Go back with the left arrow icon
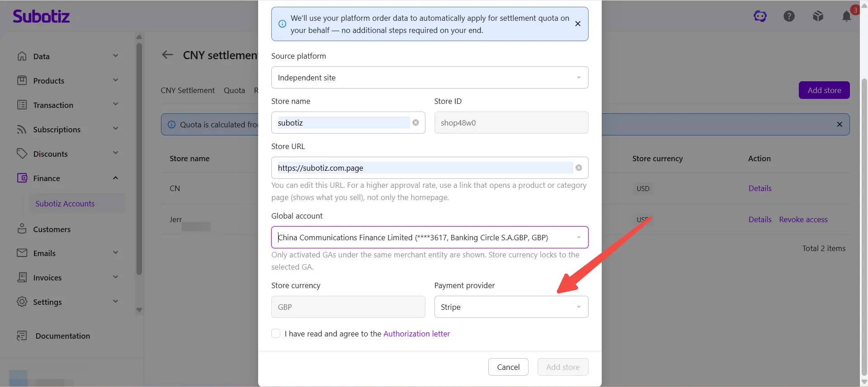The width and height of the screenshot is (868, 387). [x=167, y=55]
